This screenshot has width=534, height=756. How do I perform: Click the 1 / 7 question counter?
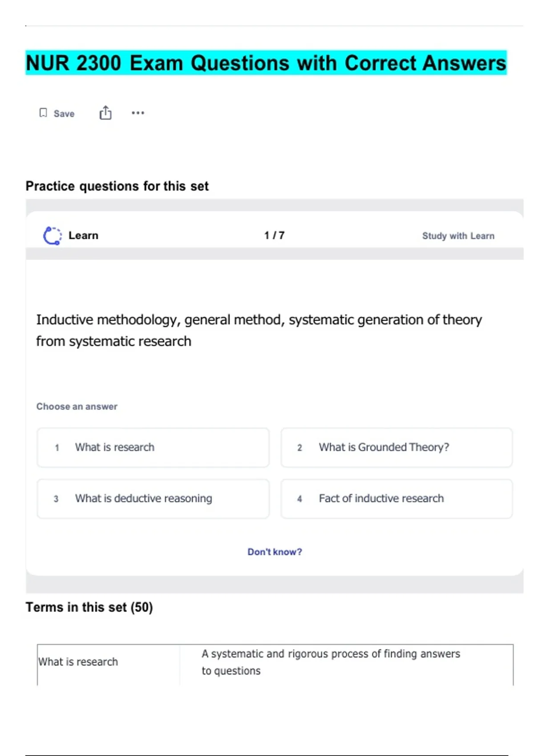click(x=274, y=235)
